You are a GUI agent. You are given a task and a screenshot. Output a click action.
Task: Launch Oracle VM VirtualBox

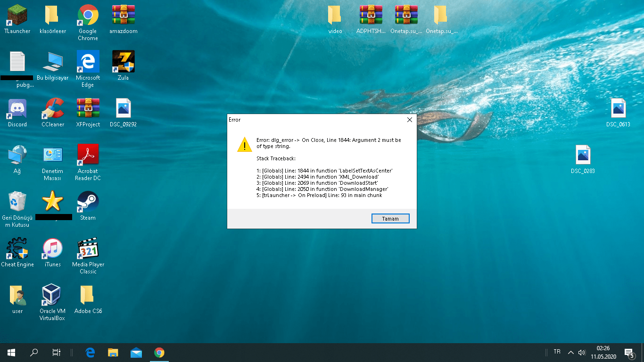click(x=52, y=303)
